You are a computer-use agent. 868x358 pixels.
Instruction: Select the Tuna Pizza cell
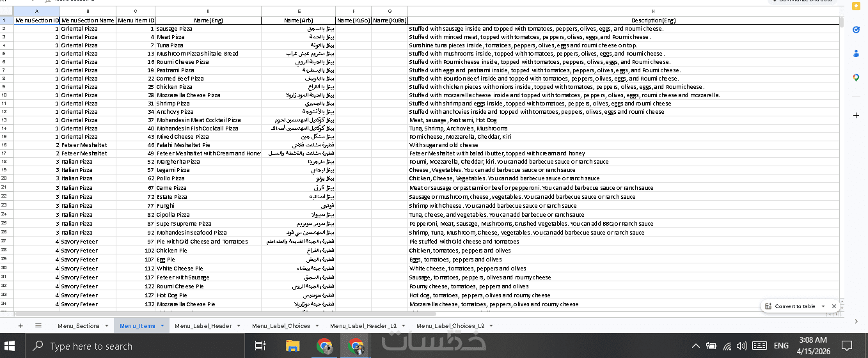pyautogui.click(x=209, y=45)
